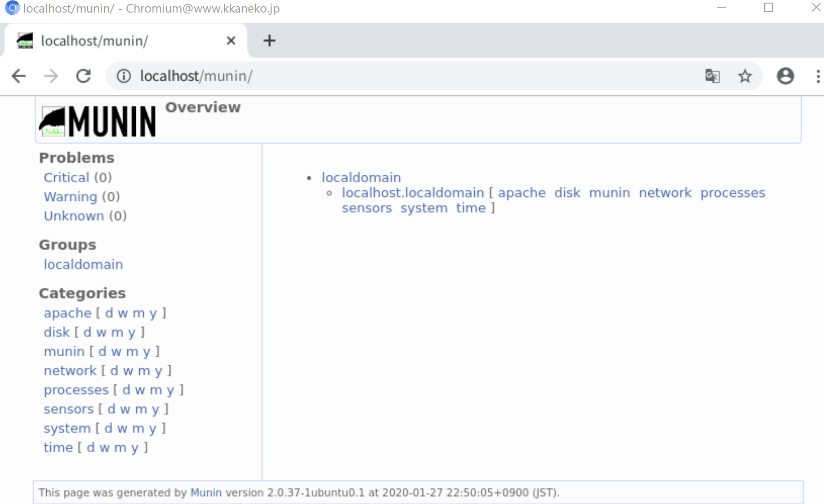
Task: Click the browser back arrow
Action: pos(19,76)
